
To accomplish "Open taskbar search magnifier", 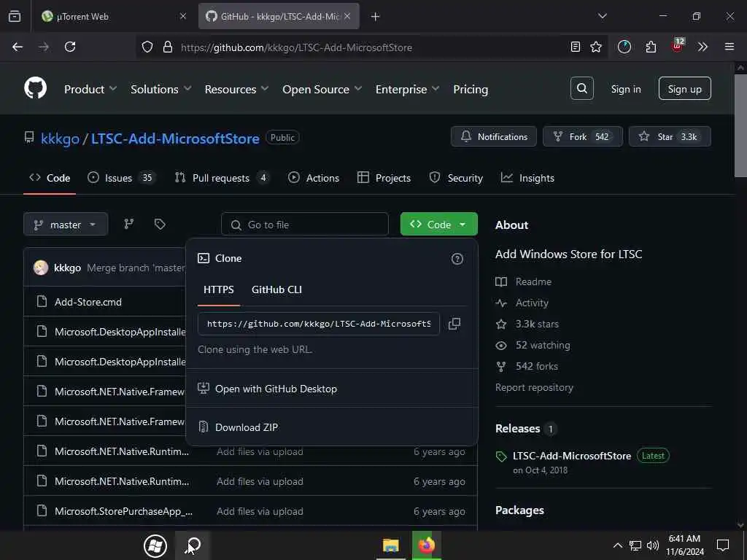I will point(194,545).
